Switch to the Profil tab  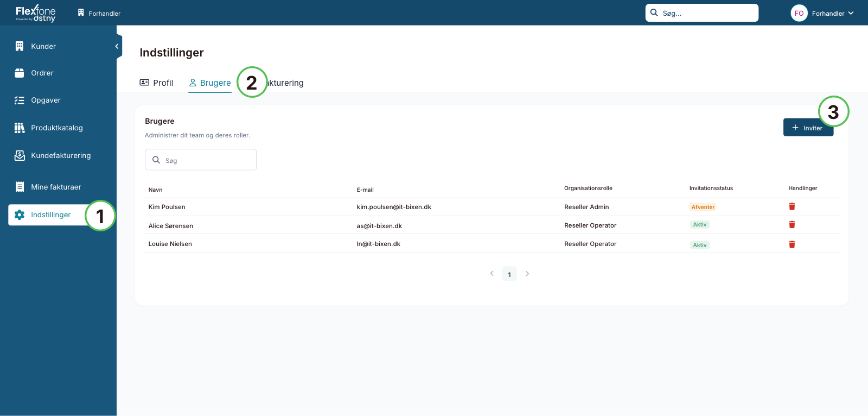156,83
